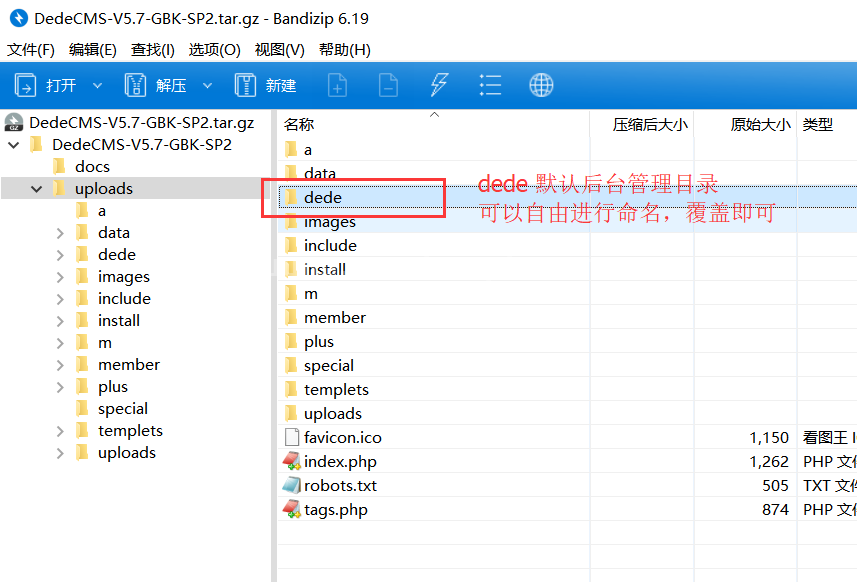The height and width of the screenshot is (582, 857).
Task: Click the lightning bolt test icon
Action: [439, 85]
